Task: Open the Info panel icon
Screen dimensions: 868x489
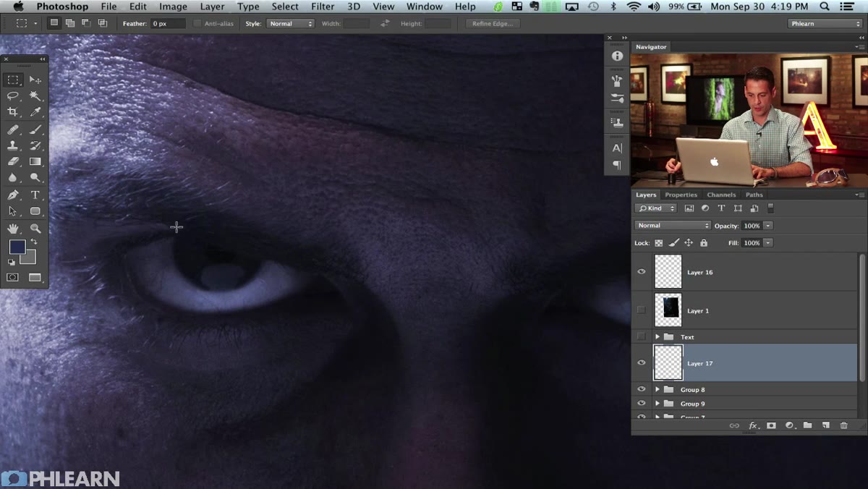Action: (x=617, y=56)
